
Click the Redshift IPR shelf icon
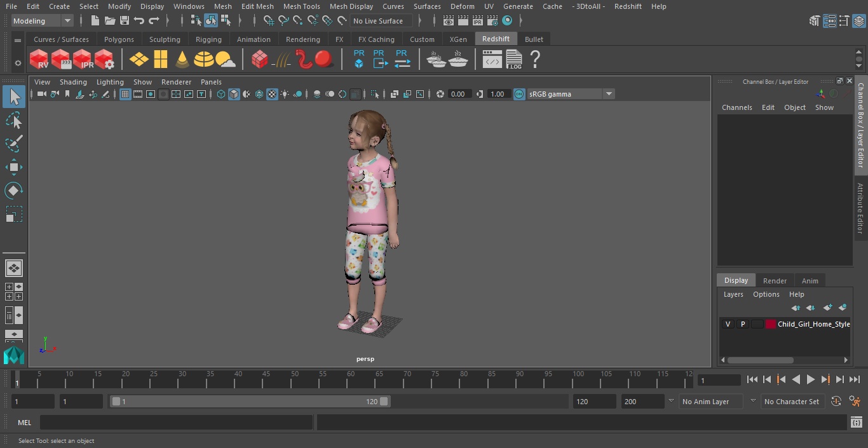point(83,60)
